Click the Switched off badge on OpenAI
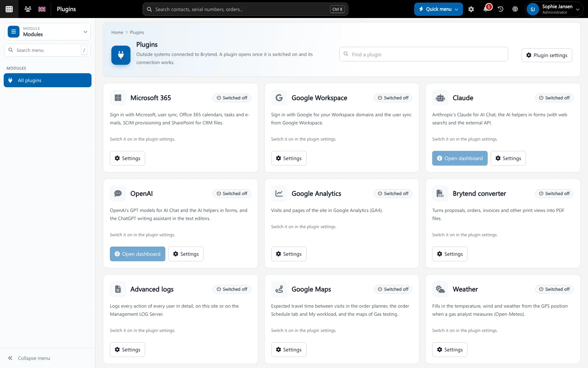 232,194
